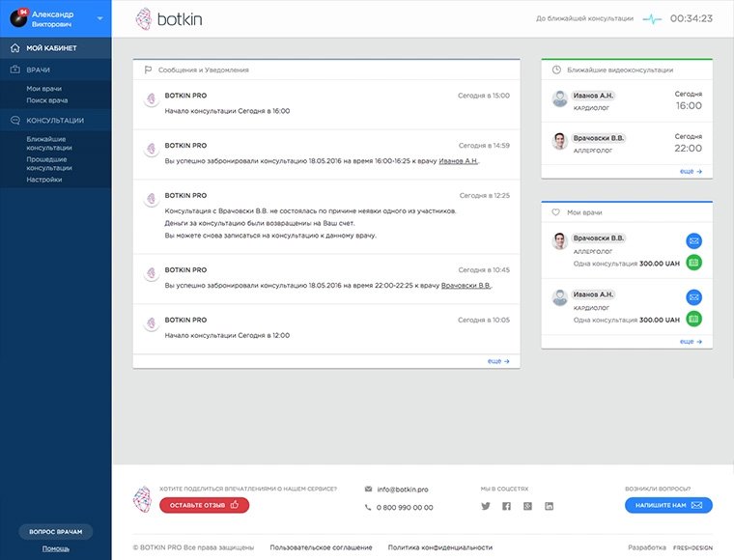
Task: Click the green calendar icon for Врачовски В.В.
Action: [x=693, y=262]
